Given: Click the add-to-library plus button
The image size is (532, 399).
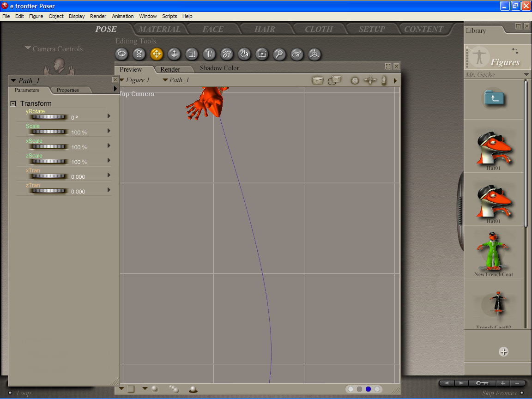Looking at the screenshot, I should pos(503,352).
